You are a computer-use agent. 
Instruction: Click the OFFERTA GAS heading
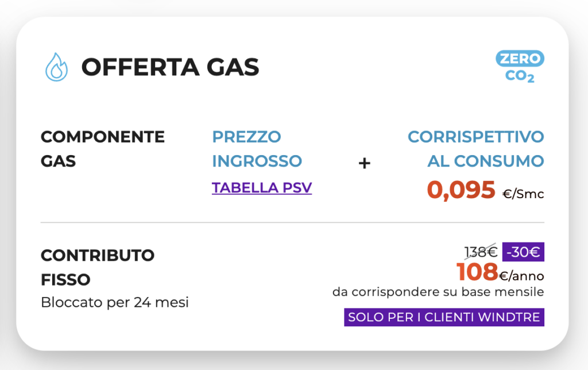(170, 67)
